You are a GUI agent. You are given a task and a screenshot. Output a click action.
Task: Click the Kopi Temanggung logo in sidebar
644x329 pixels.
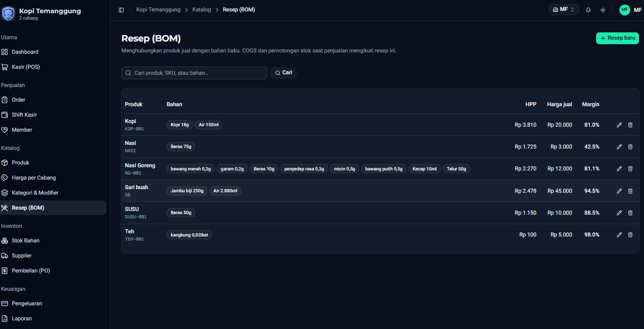pos(8,14)
